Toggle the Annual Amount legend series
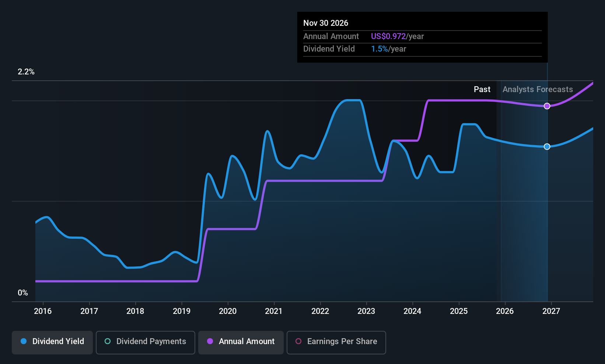This screenshot has height=364, width=605. tap(241, 343)
